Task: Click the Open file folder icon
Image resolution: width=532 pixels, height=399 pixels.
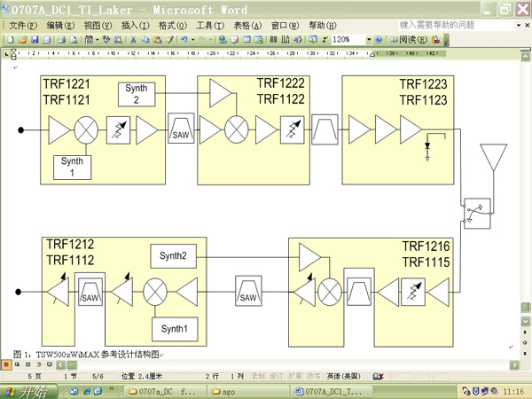Action: click(x=20, y=40)
